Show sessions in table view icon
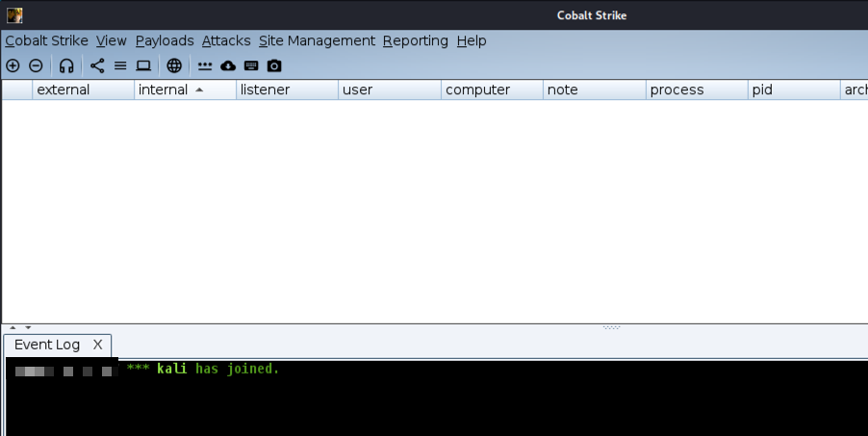The width and height of the screenshot is (868, 436). [x=120, y=65]
